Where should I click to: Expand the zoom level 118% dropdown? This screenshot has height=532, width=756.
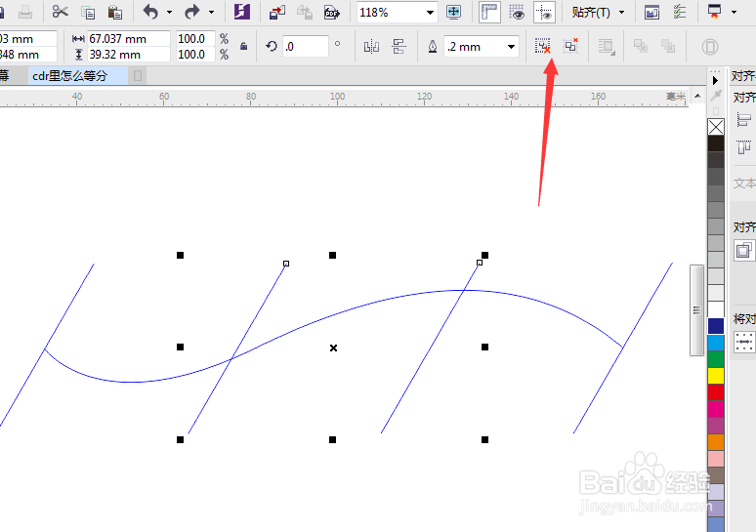click(430, 13)
